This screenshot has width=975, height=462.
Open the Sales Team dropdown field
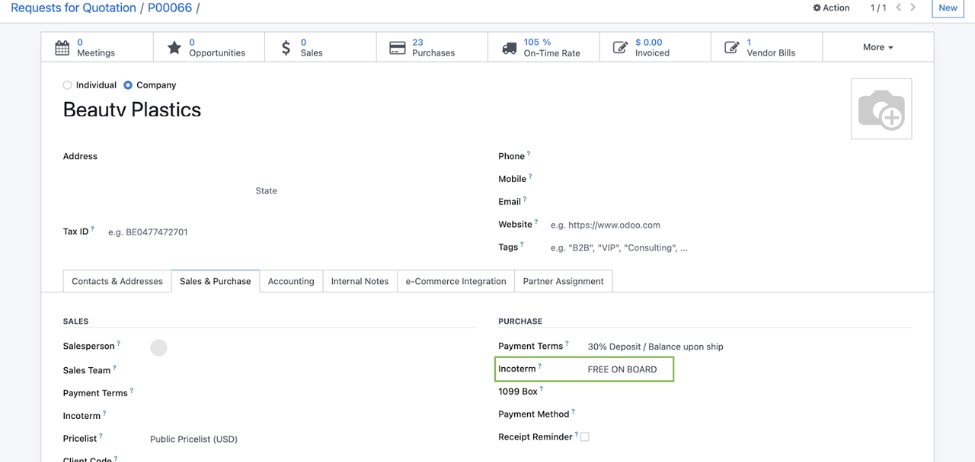coord(313,370)
